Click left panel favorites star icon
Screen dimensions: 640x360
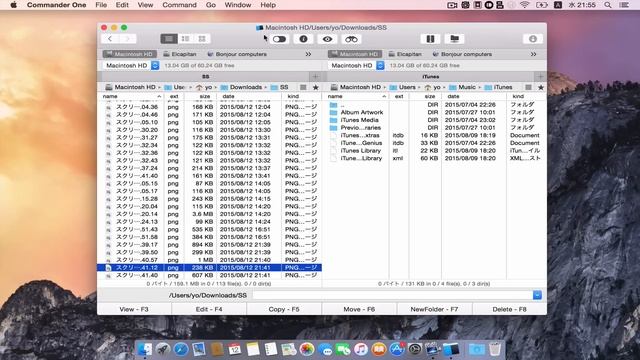(x=316, y=87)
